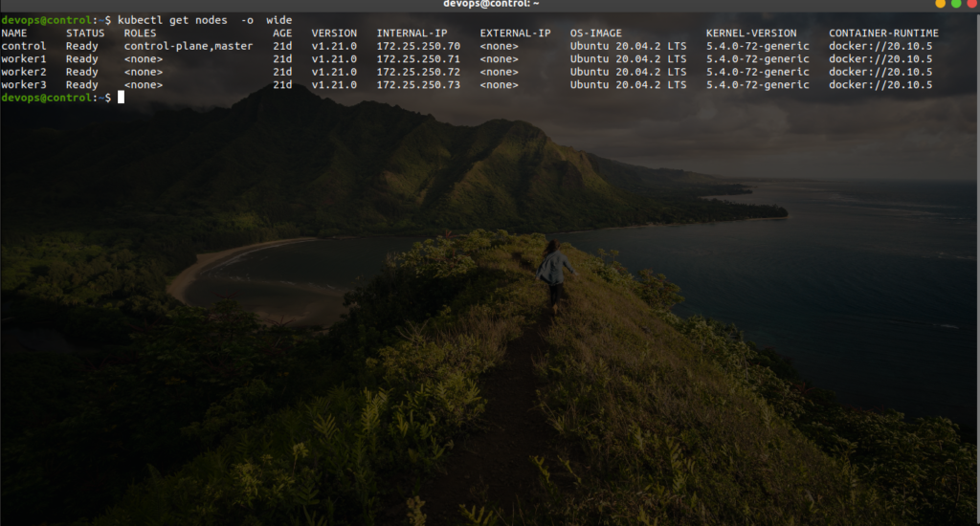Screen dimensions: 980x526
Task: Click the node name 'control'
Action: tap(24, 46)
